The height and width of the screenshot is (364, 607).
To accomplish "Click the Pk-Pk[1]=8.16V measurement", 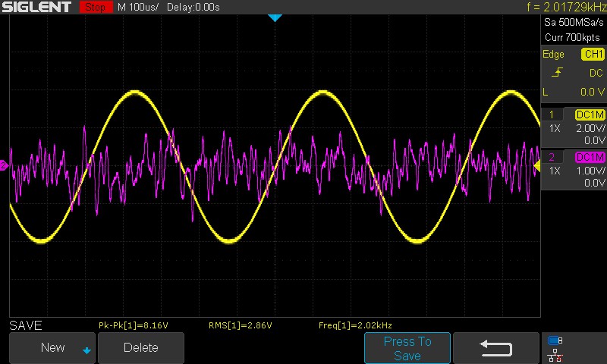I will coord(134,325).
